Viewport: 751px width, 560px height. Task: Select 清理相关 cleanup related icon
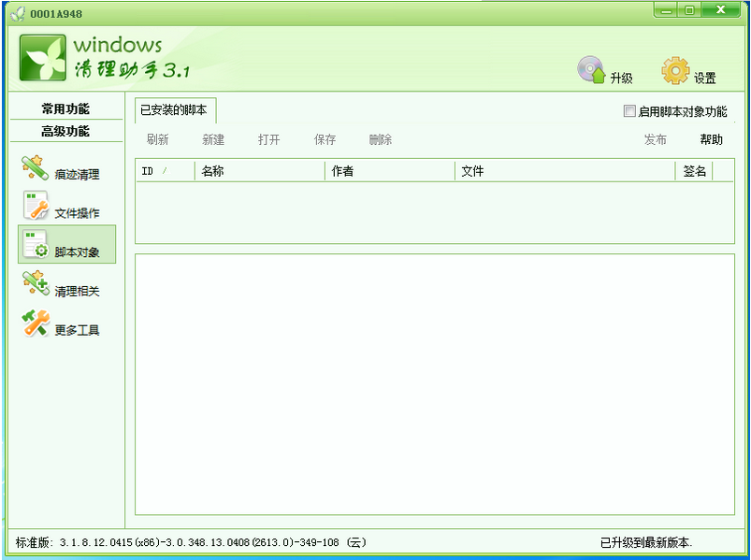click(x=36, y=283)
